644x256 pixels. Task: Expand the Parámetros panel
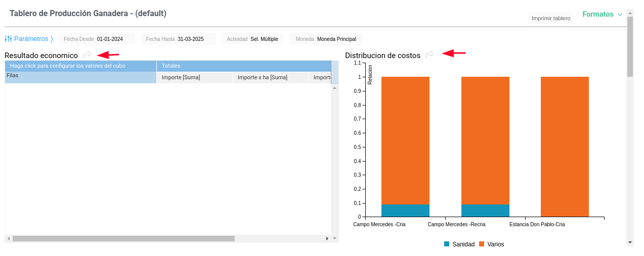[x=30, y=39]
